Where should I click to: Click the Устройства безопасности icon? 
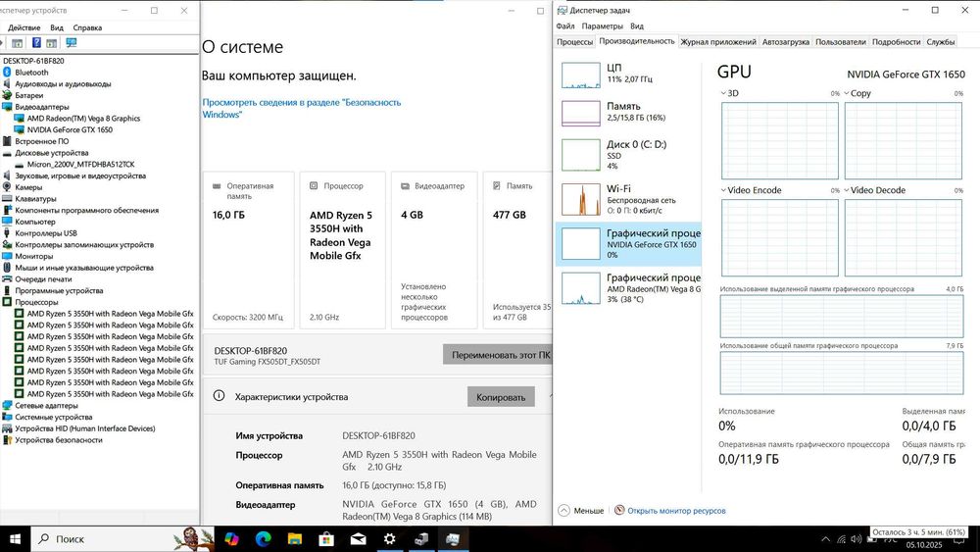pyautogui.click(x=7, y=440)
